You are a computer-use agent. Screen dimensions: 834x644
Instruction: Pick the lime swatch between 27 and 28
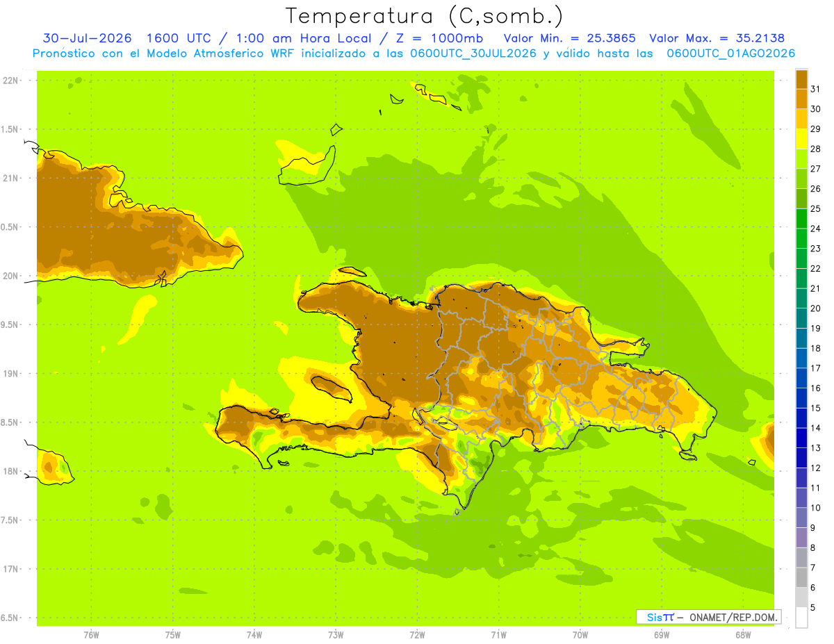[801, 158]
